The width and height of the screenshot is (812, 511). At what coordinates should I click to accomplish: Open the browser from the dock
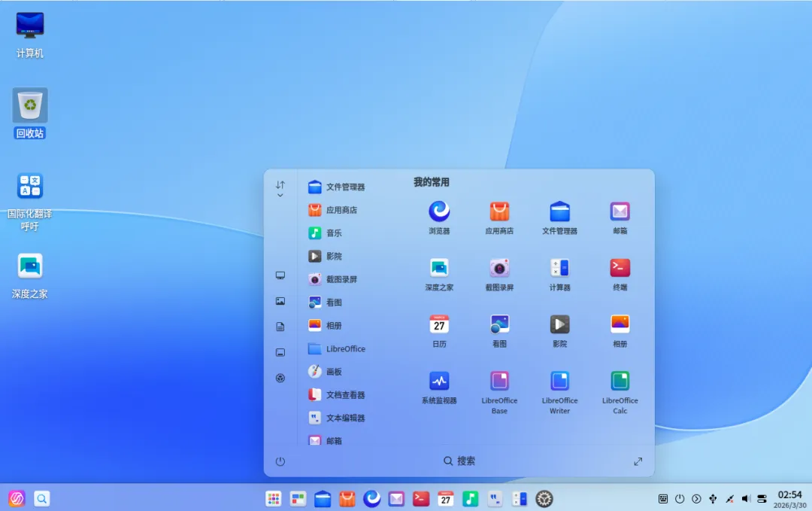click(372, 498)
